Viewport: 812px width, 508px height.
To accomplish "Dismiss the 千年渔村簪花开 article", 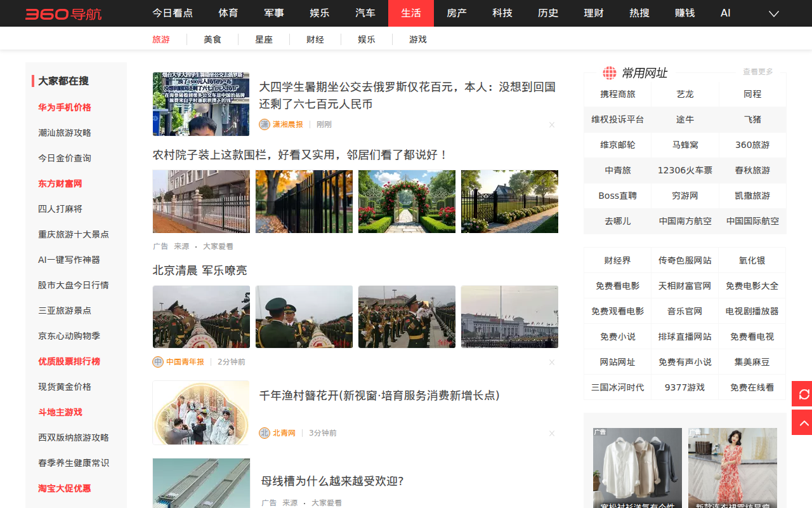I will coord(552,434).
